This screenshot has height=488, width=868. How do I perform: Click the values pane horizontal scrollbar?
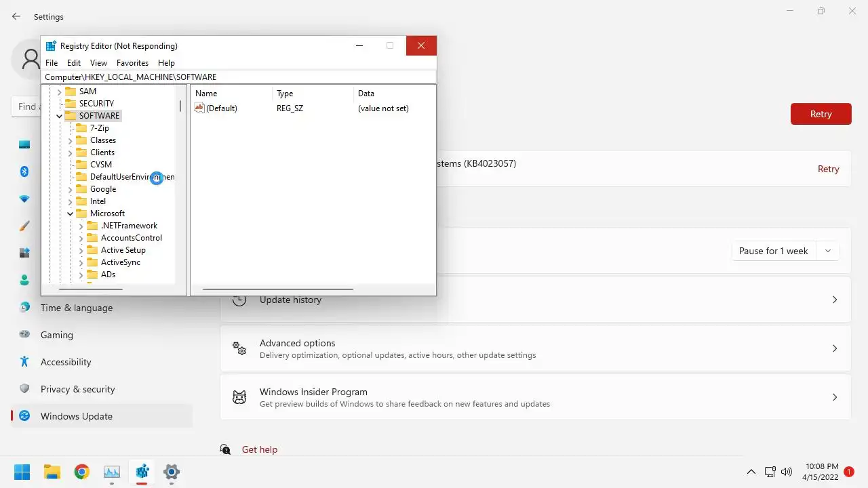(278, 289)
